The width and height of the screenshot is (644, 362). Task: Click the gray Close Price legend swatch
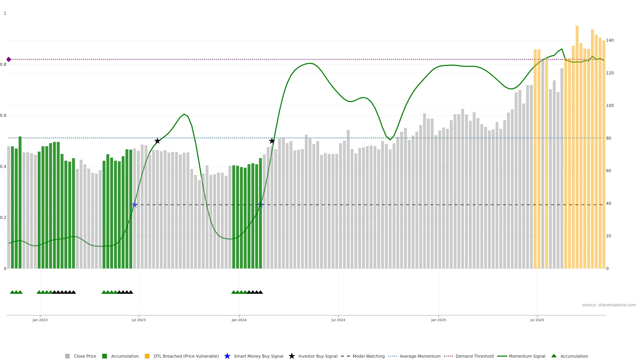(x=67, y=356)
